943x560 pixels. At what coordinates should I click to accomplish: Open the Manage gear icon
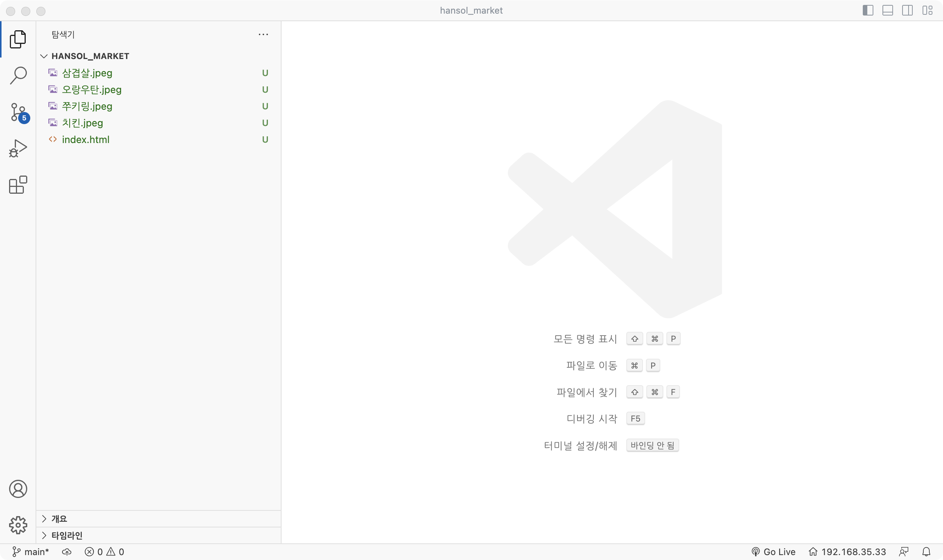coord(18,525)
